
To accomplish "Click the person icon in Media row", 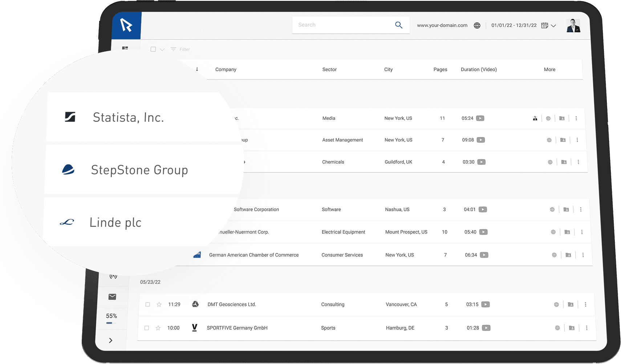I will (x=535, y=118).
